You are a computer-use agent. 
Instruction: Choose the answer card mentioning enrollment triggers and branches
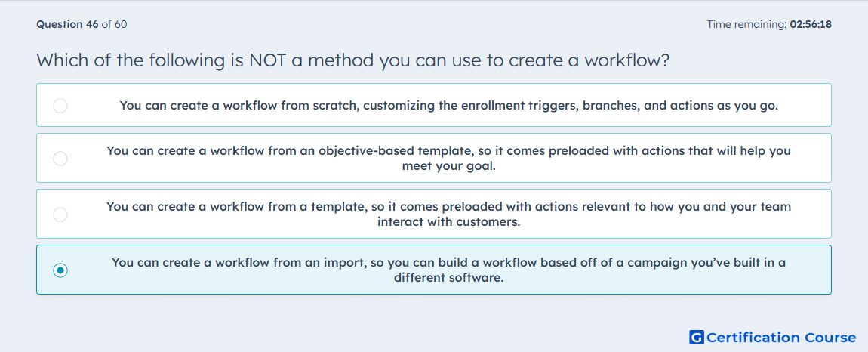coord(434,105)
